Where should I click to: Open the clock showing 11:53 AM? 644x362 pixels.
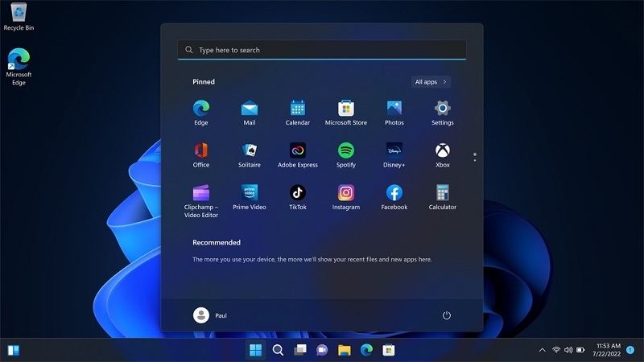607,350
